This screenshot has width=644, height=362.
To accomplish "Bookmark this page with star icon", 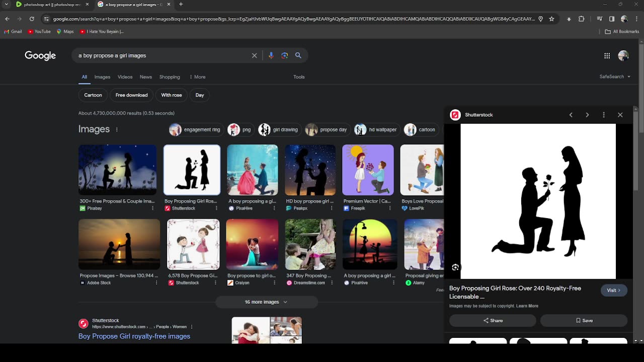I will 551,19.
